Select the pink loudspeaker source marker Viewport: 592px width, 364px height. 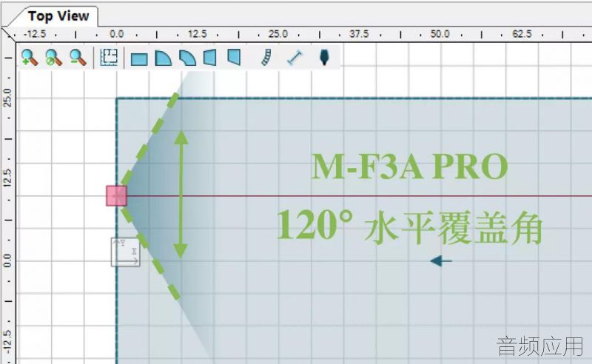[x=116, y=195]
